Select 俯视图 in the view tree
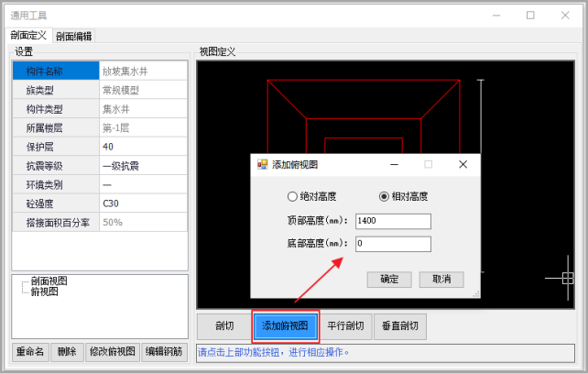Viewport: 588px width, 374px height. 45,292
